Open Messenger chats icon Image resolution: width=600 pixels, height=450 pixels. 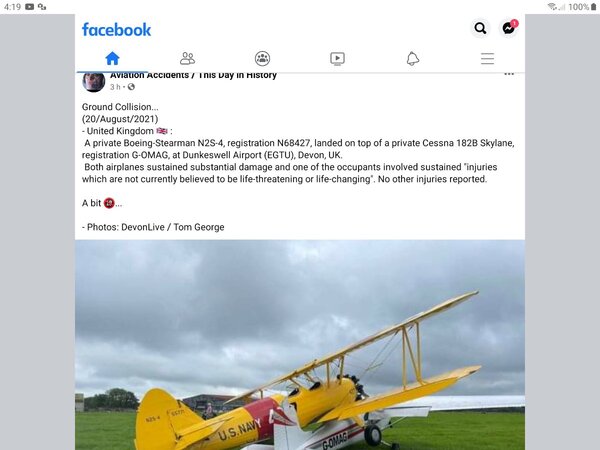pyautogui.click(x=508, y=29)
